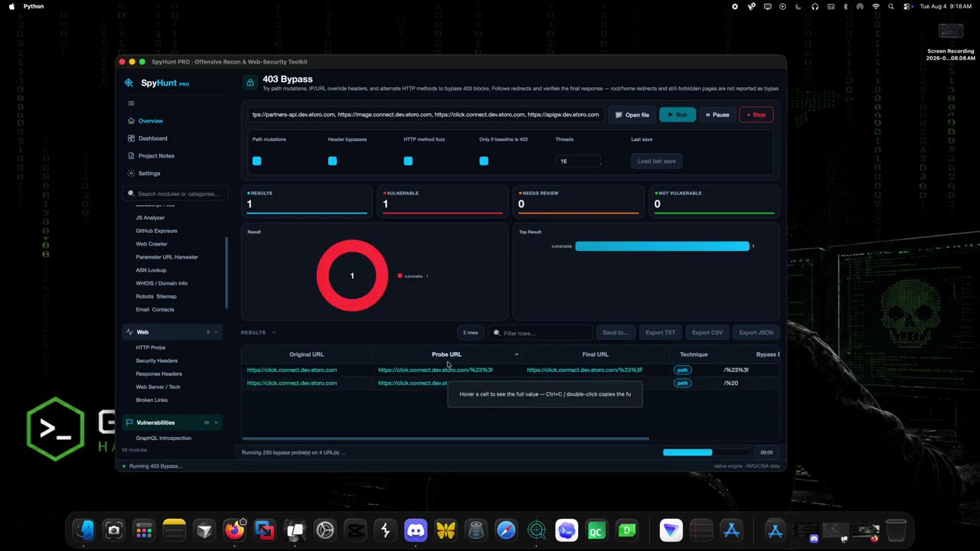Toggle HTTP method fuzz option
The width and height of the screenshot is (980, 551).
408,161
